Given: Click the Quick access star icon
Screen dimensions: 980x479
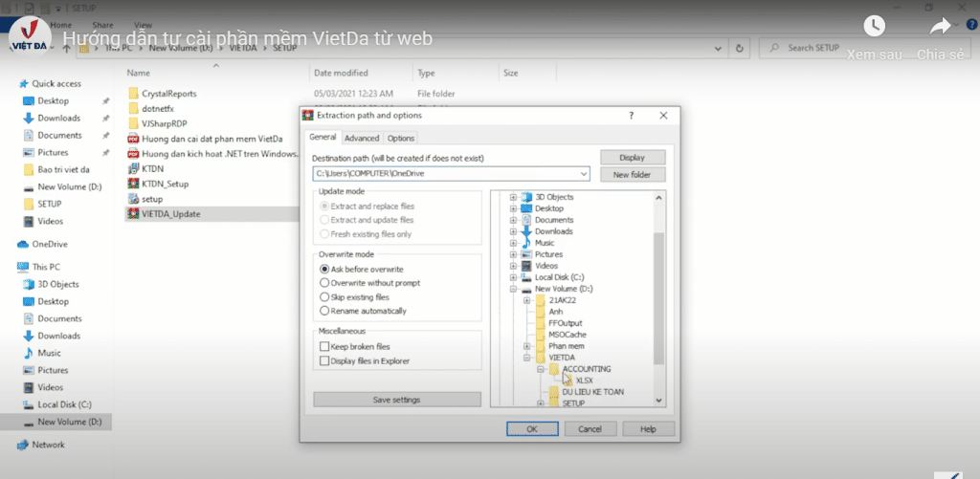Looking at the screenshot, I should click(24, 84).
